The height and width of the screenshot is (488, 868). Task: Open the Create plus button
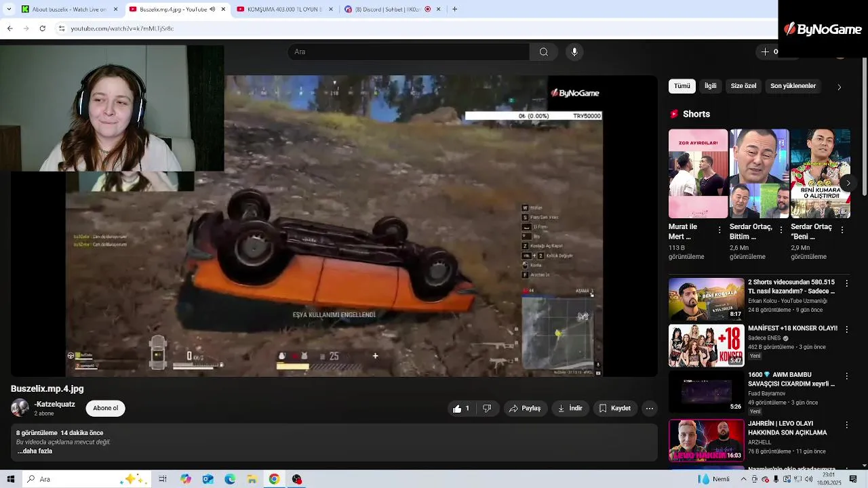[x=769, y=52]
